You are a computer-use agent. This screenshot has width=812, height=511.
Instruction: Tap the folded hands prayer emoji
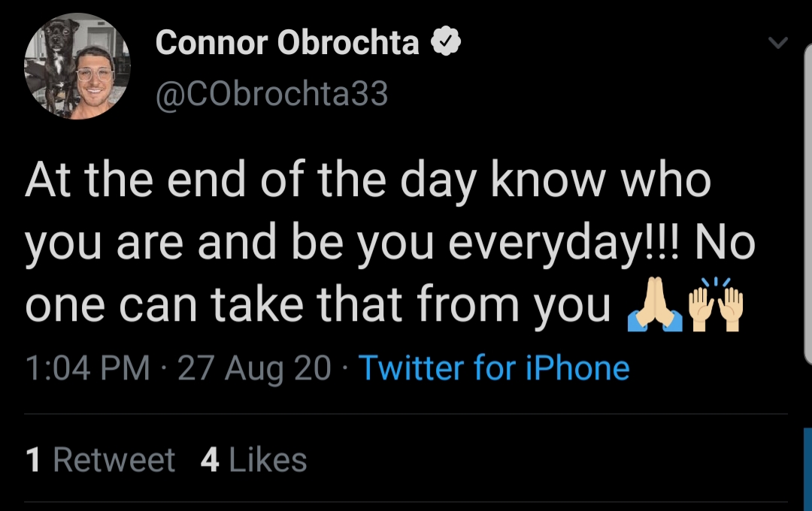[655, 304]
